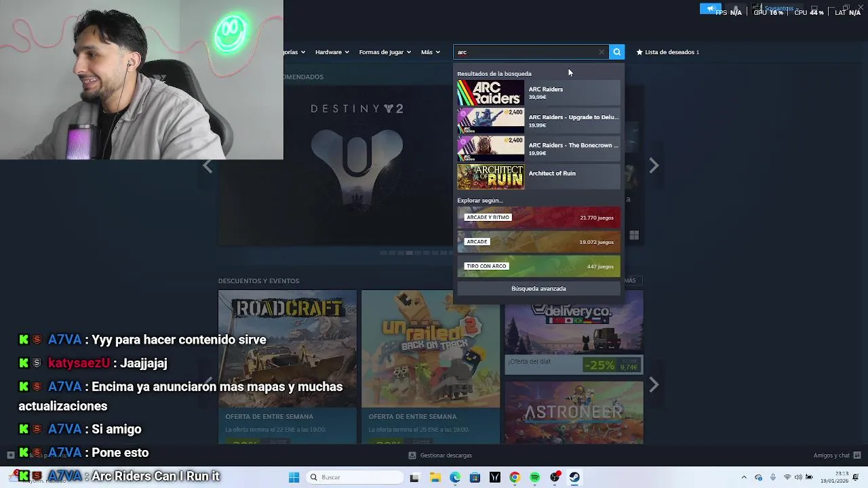Select ARC Raiders The Bonecrown result

(538, 148)
